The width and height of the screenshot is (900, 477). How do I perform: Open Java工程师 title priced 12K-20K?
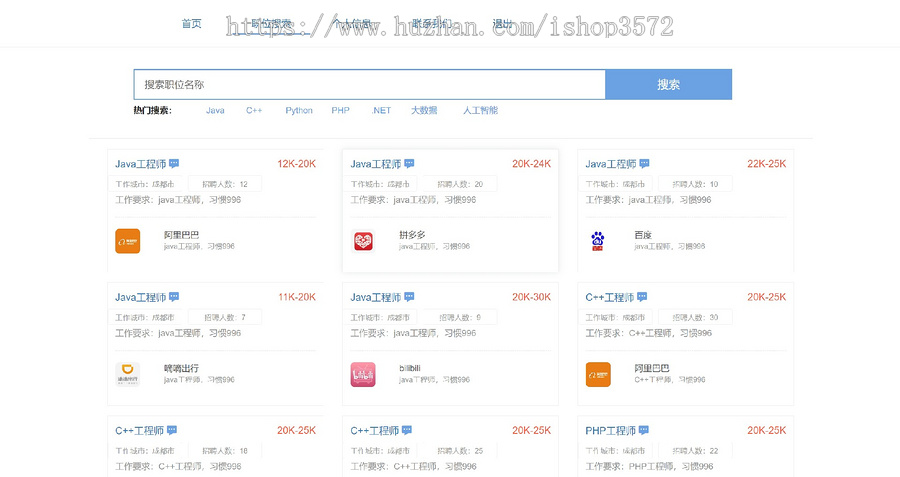click(141, 164)
